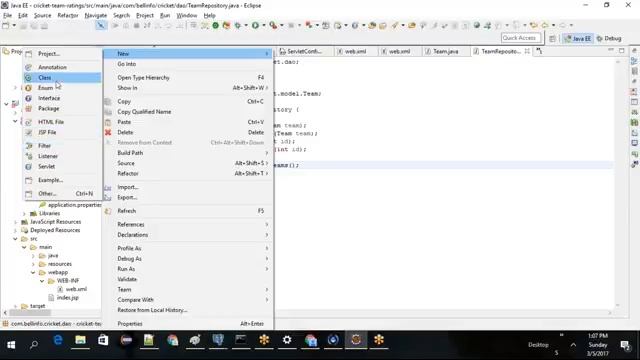Click the red Delete icon entry
This screenshot has height=360, width=640.
(188, 132)
